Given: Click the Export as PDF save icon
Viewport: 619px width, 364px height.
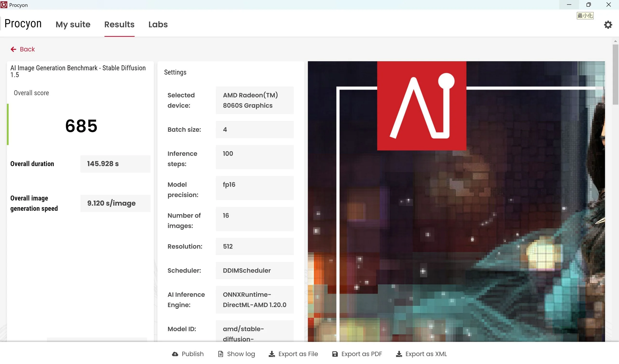Looking at the screenshot, I should pos(335,354).
